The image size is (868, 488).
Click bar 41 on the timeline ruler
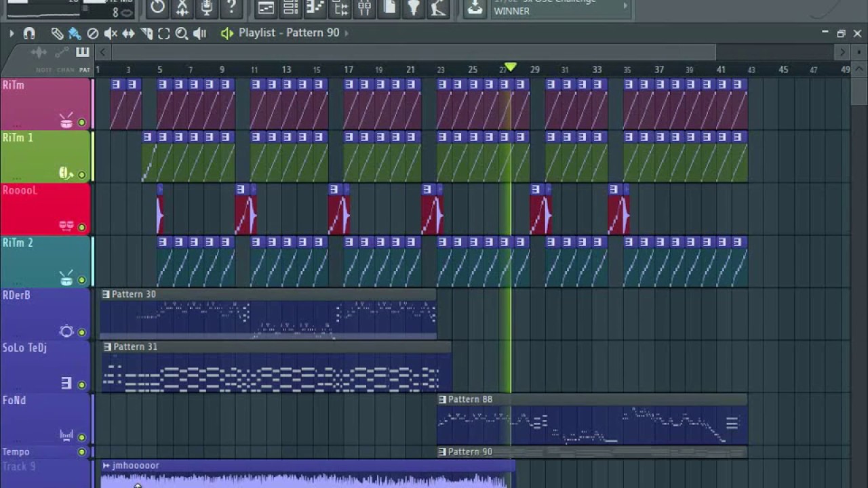720,70
